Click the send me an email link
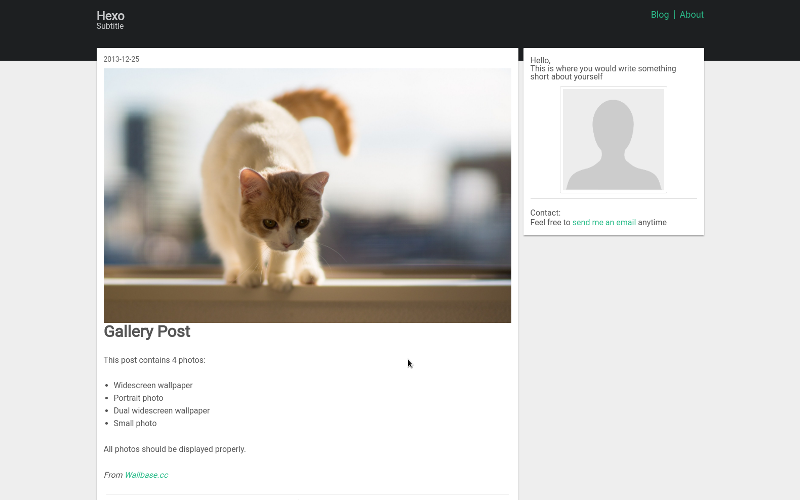Screen dimensions: 800x500 604,222
